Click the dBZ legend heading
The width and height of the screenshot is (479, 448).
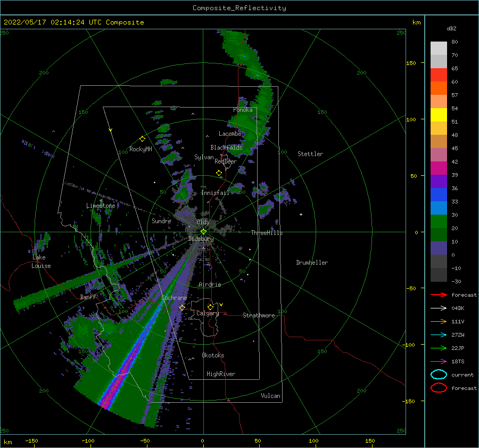point(451,28)
